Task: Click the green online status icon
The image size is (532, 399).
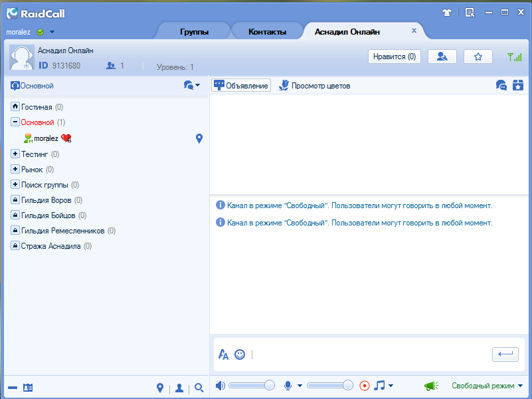Action: tap(41, 33)
